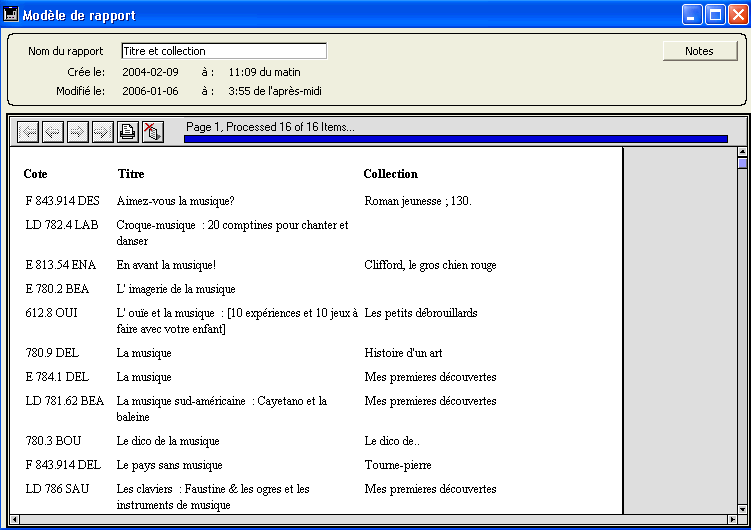This screenshot has height=530, width=751.
Task: Click the blue processing progress bar
Action: 455,139
